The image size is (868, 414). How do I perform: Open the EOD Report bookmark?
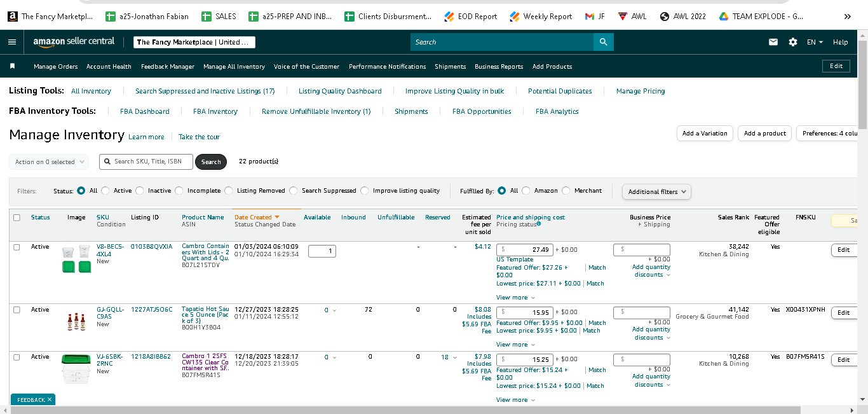[x=471, y=17]
